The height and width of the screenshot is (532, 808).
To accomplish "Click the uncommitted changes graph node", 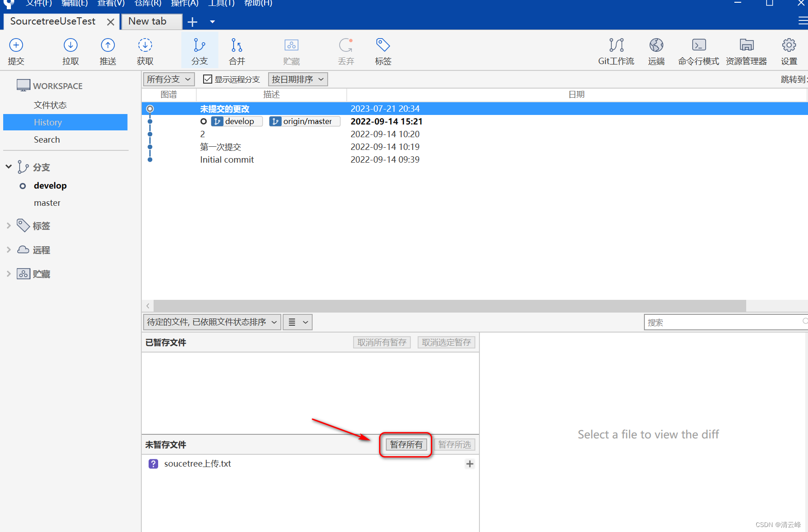I will click(150, 109).
